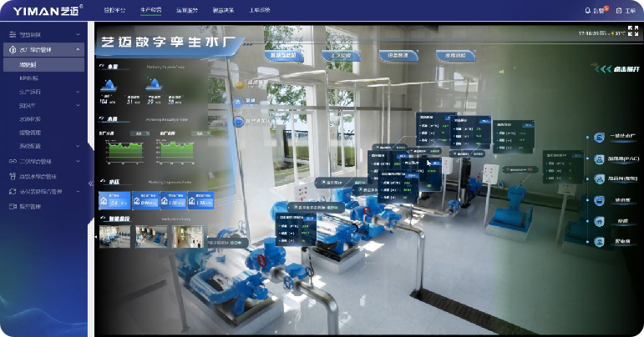Click the refresh-style icon above 监控管理
The height and width of the screenshot is (337, 644).
click(x=13, y=192)
